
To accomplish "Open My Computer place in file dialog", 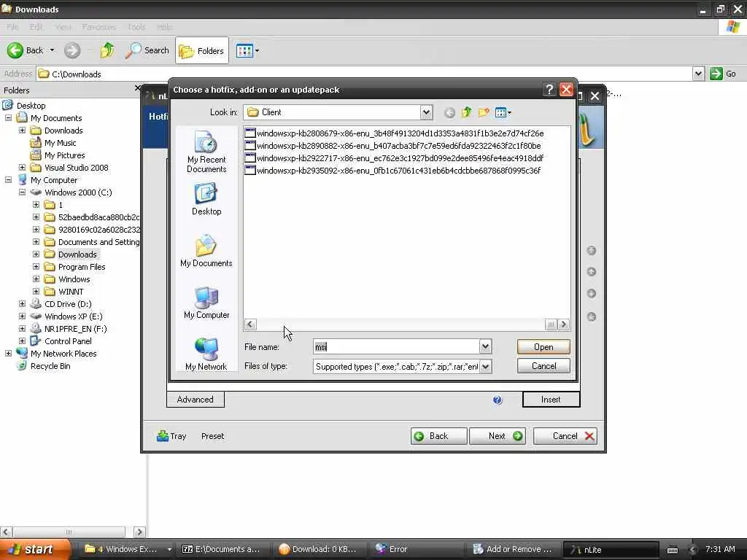I will click(x=206, y=303).
